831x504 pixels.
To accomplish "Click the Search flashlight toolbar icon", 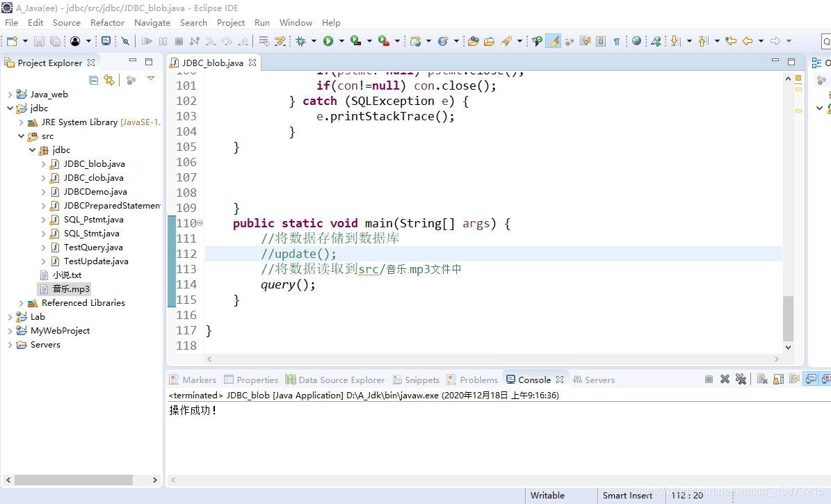I will (507, 41).
